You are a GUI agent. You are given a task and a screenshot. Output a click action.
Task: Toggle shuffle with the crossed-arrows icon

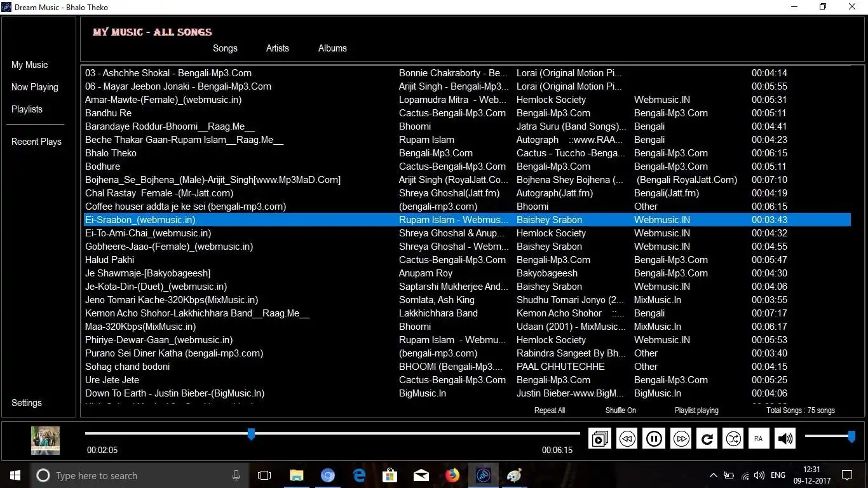[733, 438]
